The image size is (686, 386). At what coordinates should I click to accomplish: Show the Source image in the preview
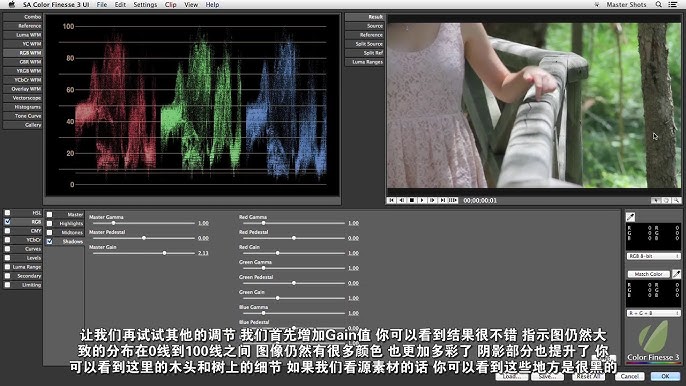pyautogui.click(x=364, y=26)
